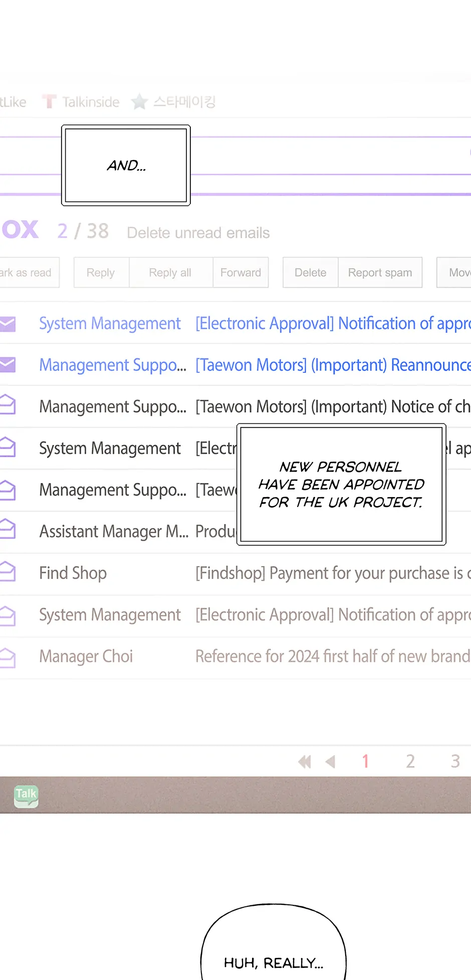Click unread envelope icon for first System Management email
The image size is (471, 980).
tap(8, 324)
